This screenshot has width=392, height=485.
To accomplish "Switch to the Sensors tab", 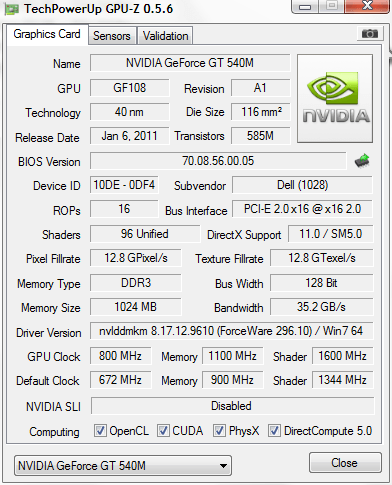I will [112, 36].
